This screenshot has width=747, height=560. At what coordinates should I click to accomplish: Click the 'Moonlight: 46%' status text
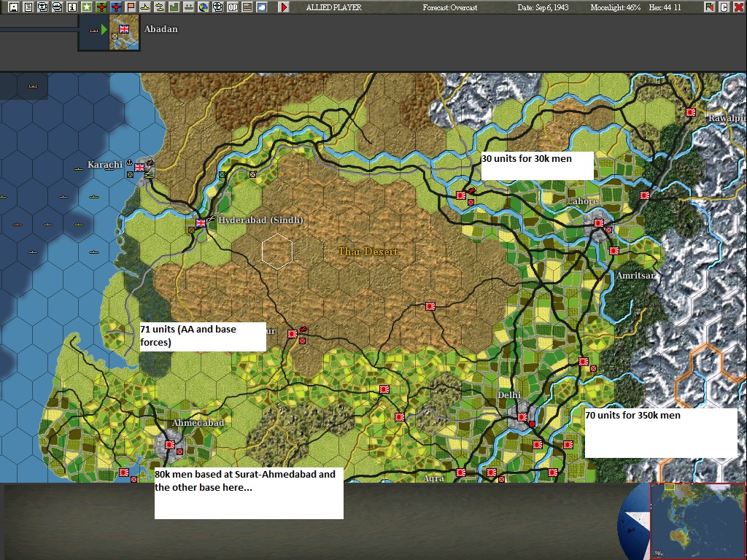point(616,7)
